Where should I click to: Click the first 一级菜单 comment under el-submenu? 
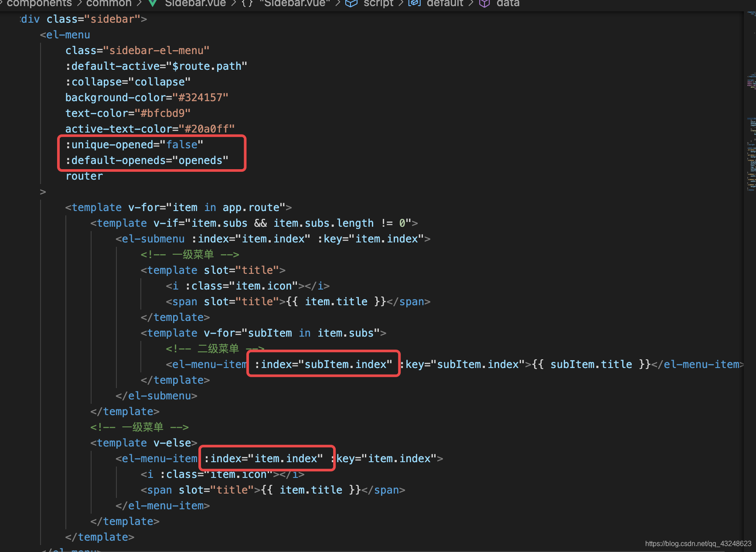190,255
